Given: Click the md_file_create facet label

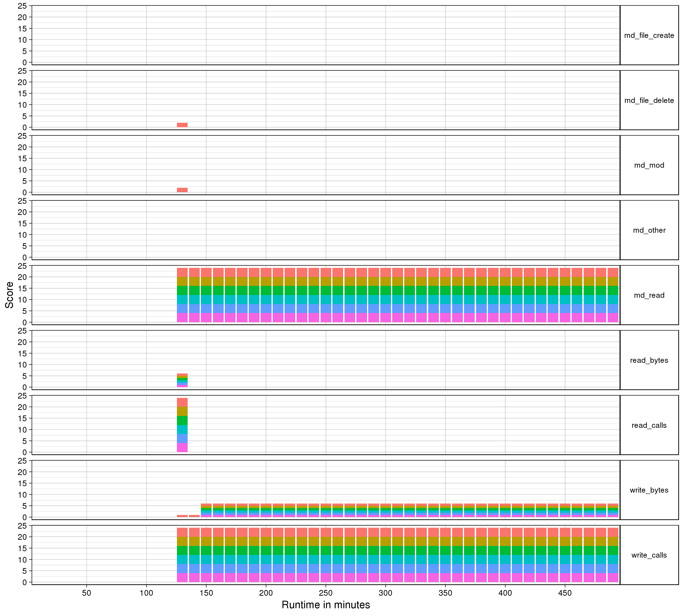Looking at the screenshot, I should 649,35.
